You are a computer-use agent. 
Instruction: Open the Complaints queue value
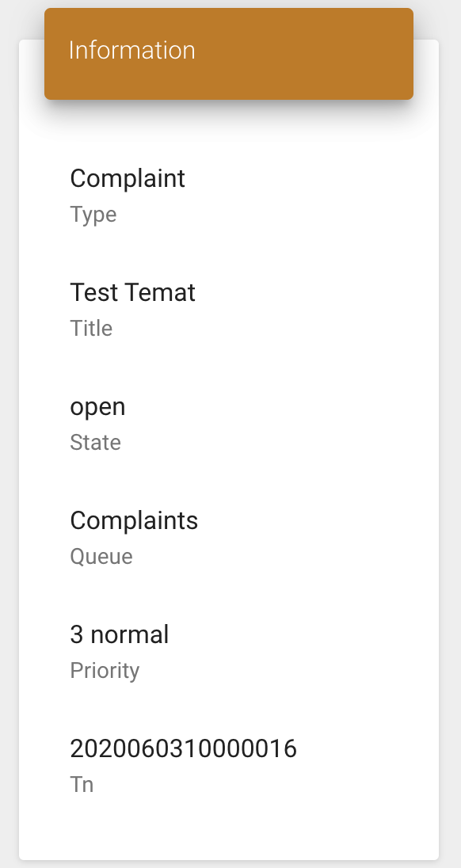134,520
